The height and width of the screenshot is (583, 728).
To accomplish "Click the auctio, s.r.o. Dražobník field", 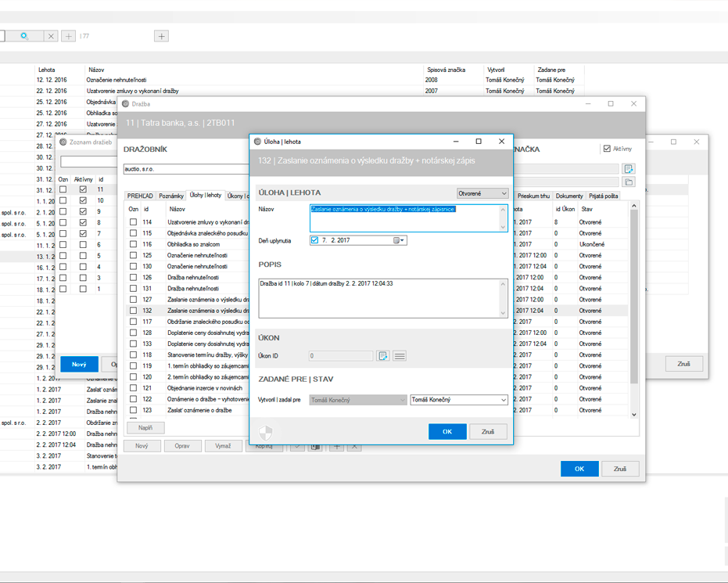I will click(186, 169).
